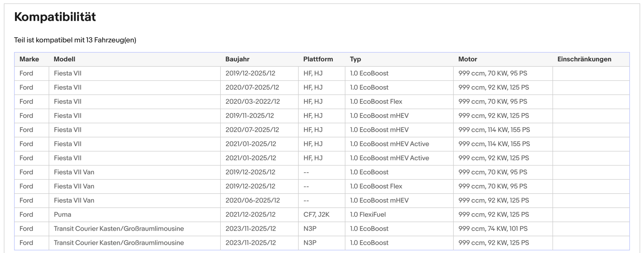Click the 'Kompatibilität' heading
The width and height of the screenshot is (644, 253).
(55, 17)
